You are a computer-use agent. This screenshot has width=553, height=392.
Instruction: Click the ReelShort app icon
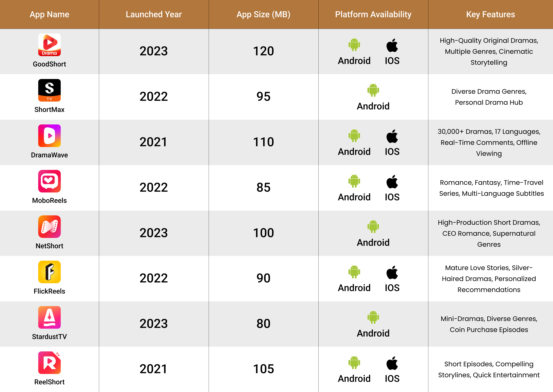pyautogui.click(x=49, y=363)
